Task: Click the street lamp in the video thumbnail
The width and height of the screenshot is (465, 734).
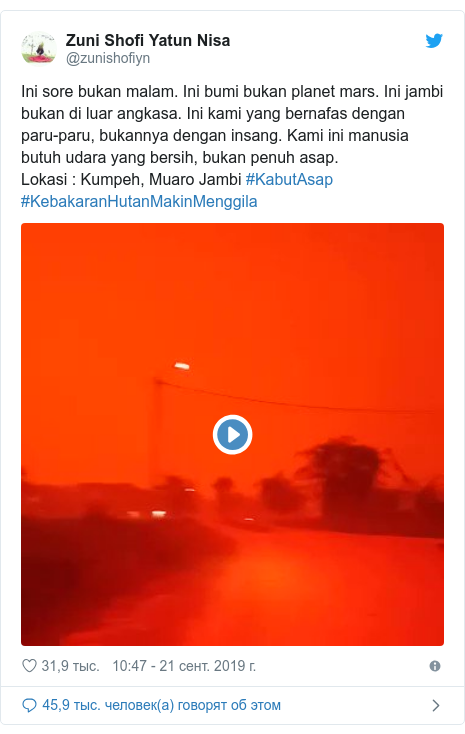Action: click(x=182, y=366)
